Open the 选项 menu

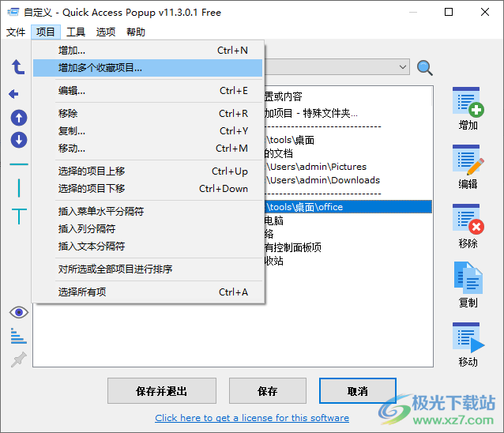pyautogui.click(x=105, y=32)
